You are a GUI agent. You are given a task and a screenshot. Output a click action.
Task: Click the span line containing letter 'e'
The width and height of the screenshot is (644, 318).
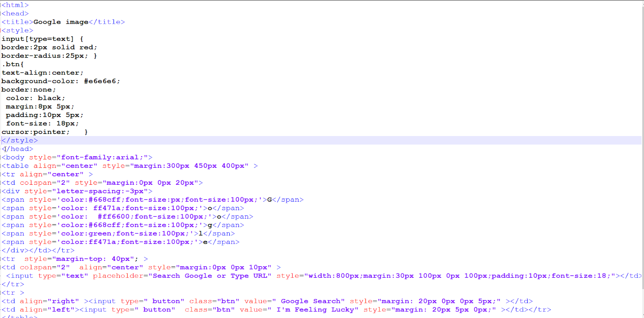[121, 242]
